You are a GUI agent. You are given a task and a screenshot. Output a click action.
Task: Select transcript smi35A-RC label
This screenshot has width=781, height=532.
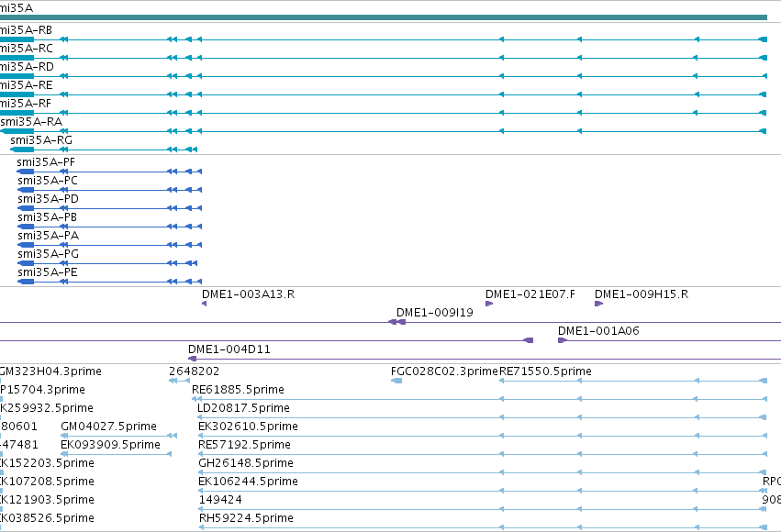click(x=27, y=49)
